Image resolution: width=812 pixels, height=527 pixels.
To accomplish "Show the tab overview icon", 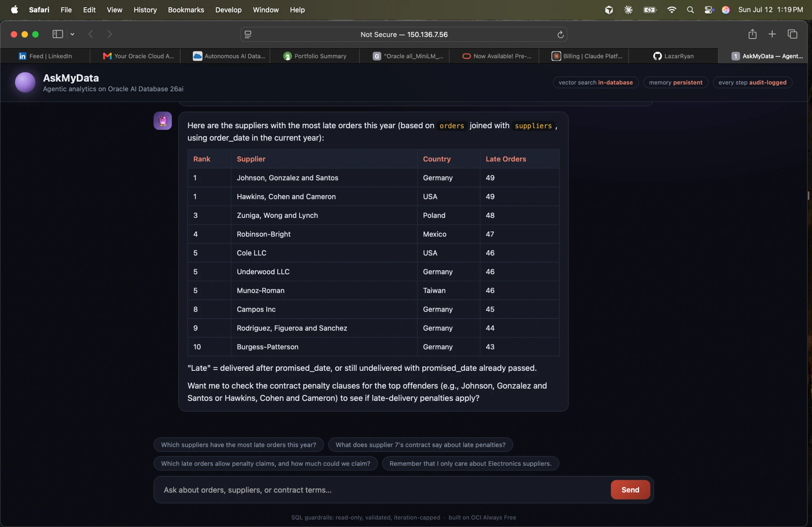I will point(793,34).
